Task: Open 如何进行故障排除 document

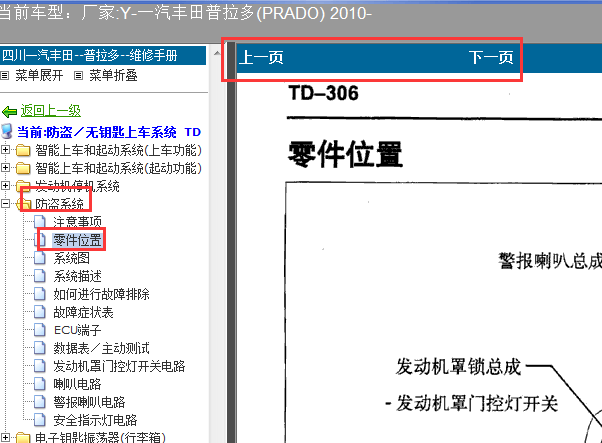Action: pos(101,294)
